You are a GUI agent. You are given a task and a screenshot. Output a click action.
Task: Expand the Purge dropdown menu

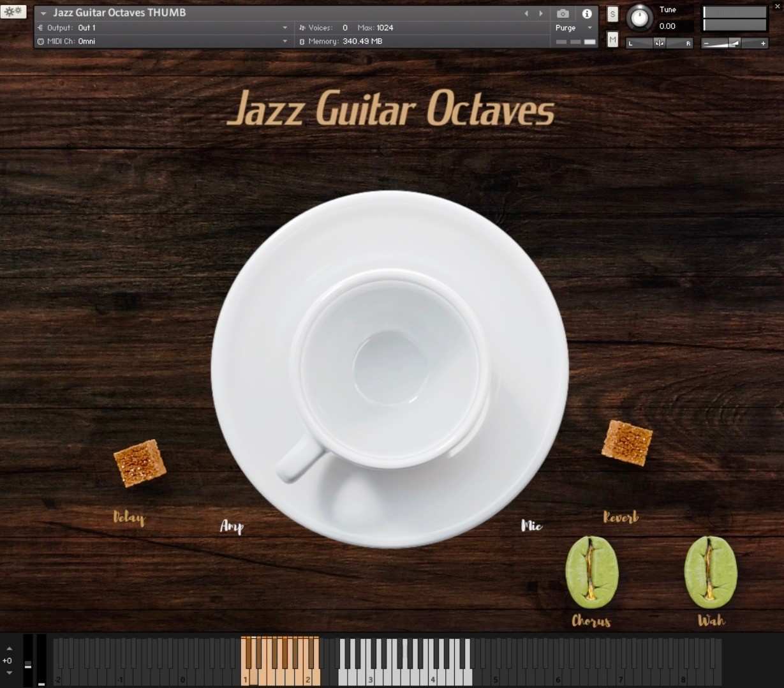(589, 27)
